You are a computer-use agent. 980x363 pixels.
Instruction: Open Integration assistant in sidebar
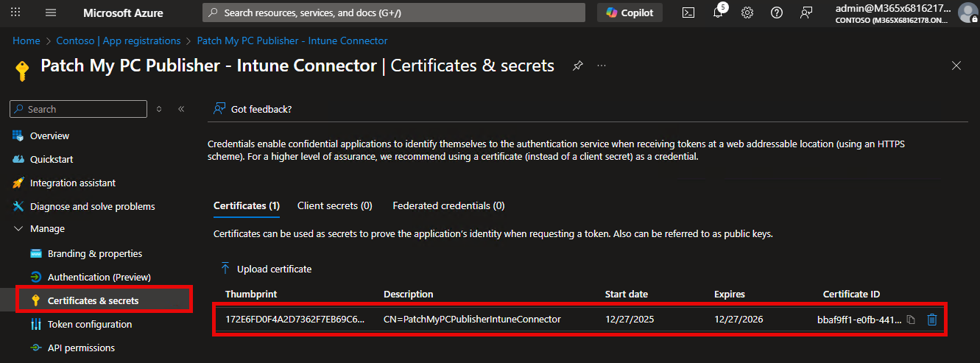pyautogui.click(x=73, y=183)
